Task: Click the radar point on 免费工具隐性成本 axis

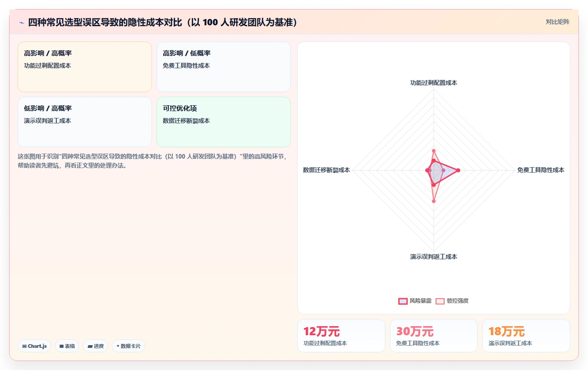Action: (x=458, y=170)
